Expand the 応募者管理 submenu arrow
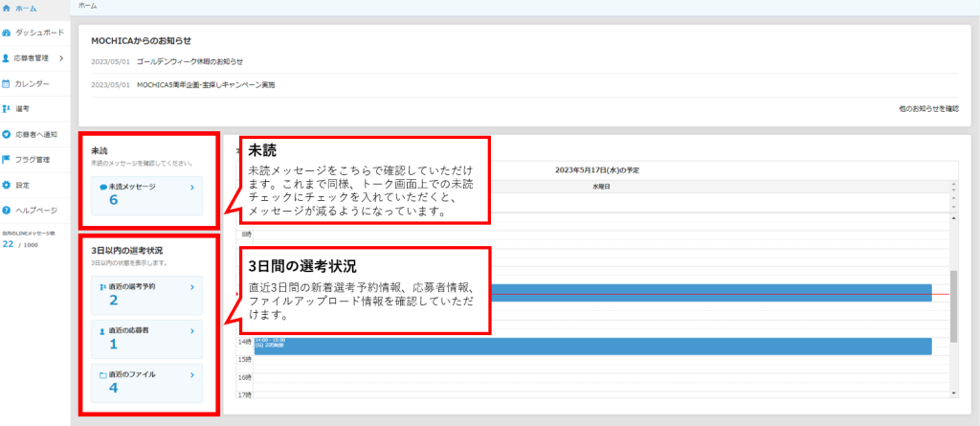The image size is (980, 426). click(61, 58)
